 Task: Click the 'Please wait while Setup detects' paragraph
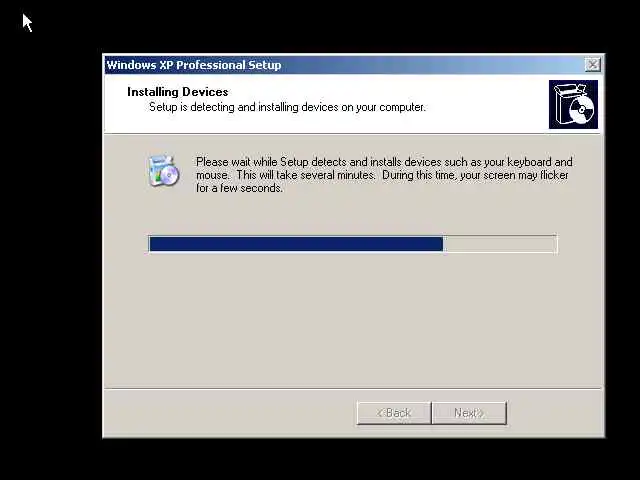click(x=384, y=175)
